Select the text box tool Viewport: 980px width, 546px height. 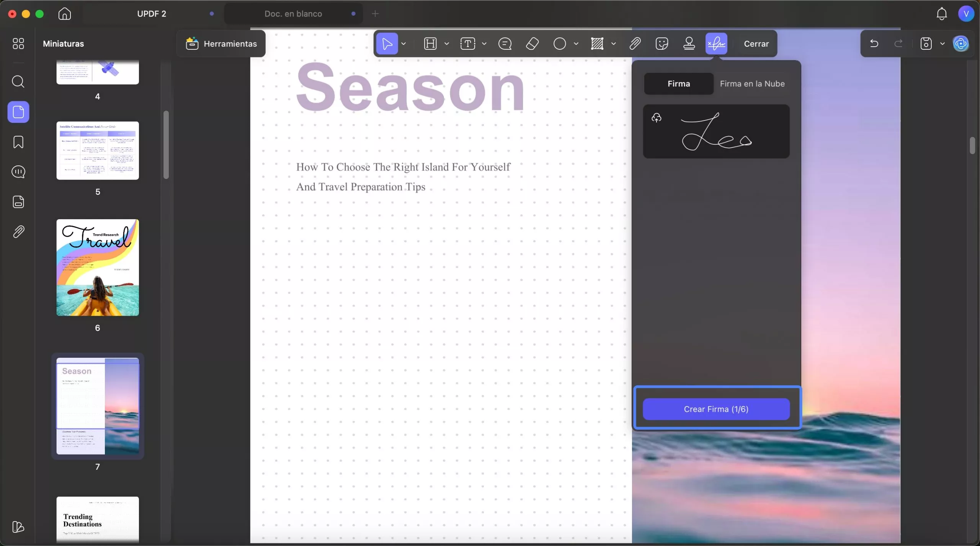tap(468, 44)
